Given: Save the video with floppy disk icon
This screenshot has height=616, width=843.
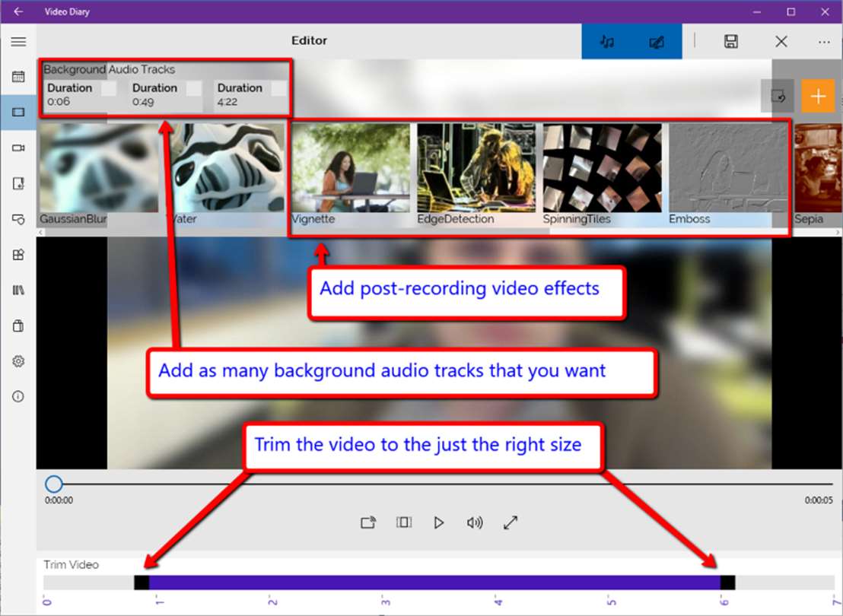Looking at the screenshot, I should [730, 41].
